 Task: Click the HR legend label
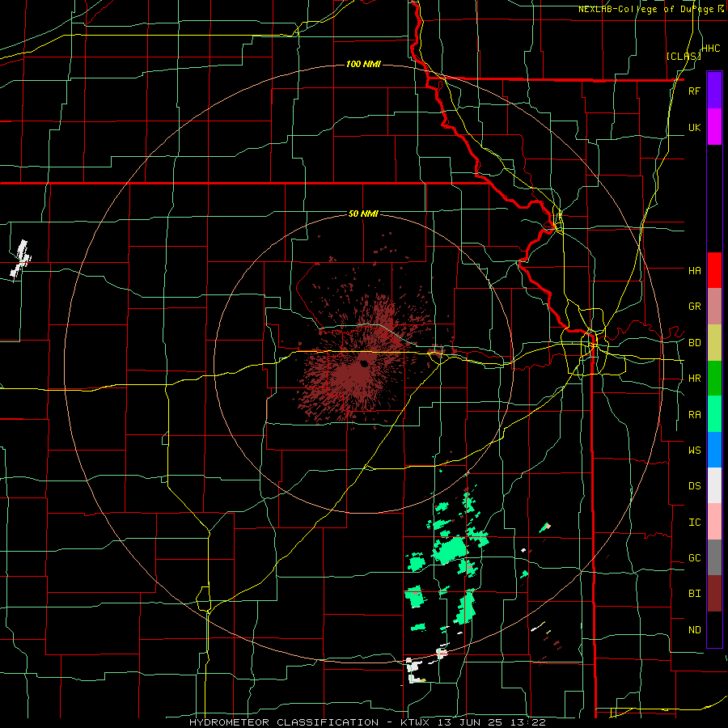click(x=694, y=379)
